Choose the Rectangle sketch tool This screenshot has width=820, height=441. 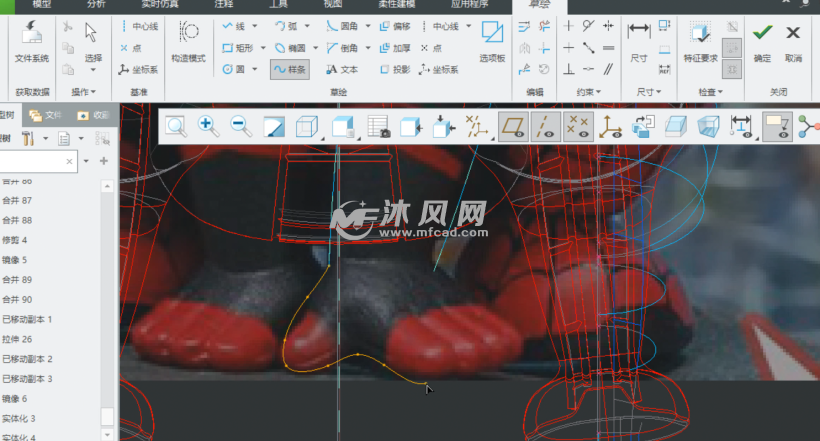pyautogui.click(x=237, y=48)
